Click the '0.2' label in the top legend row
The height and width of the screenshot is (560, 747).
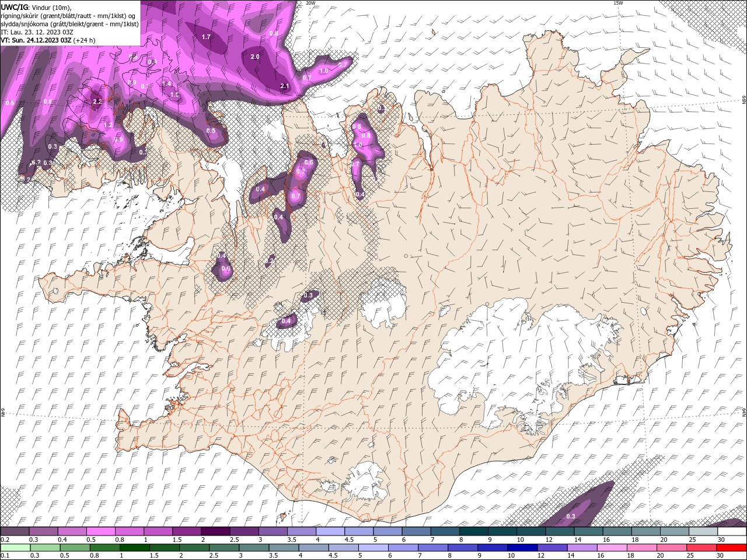point(5,540)
